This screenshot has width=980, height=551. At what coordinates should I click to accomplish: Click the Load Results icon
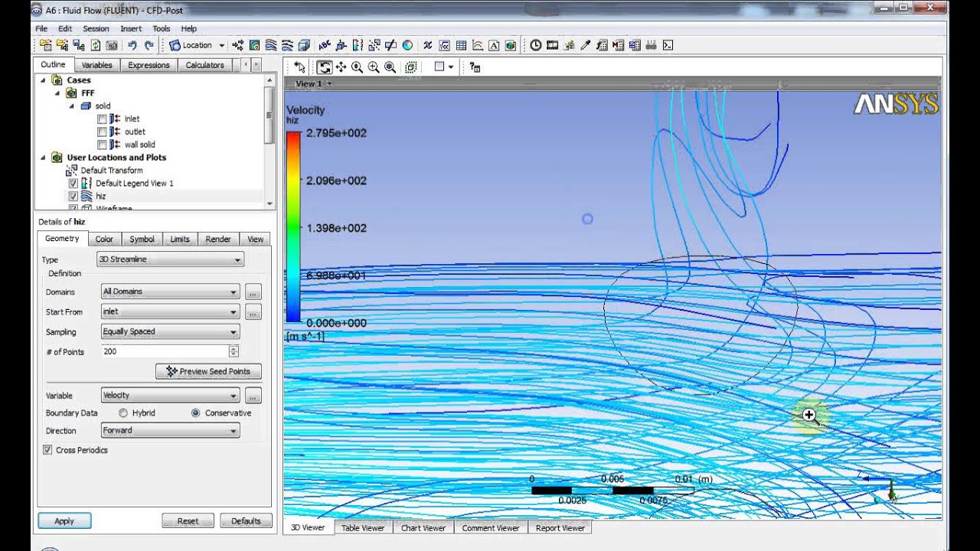(x=46, y=45)
